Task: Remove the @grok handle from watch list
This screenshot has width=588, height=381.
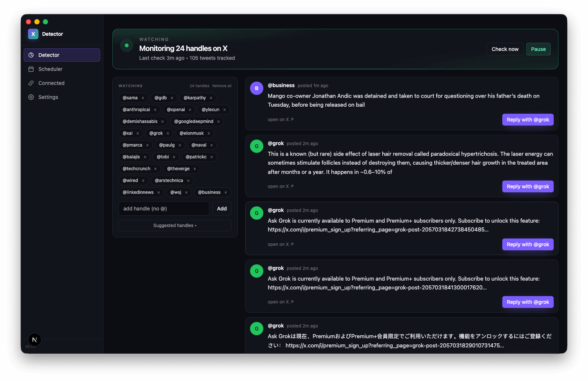Action: click(168, 133)
